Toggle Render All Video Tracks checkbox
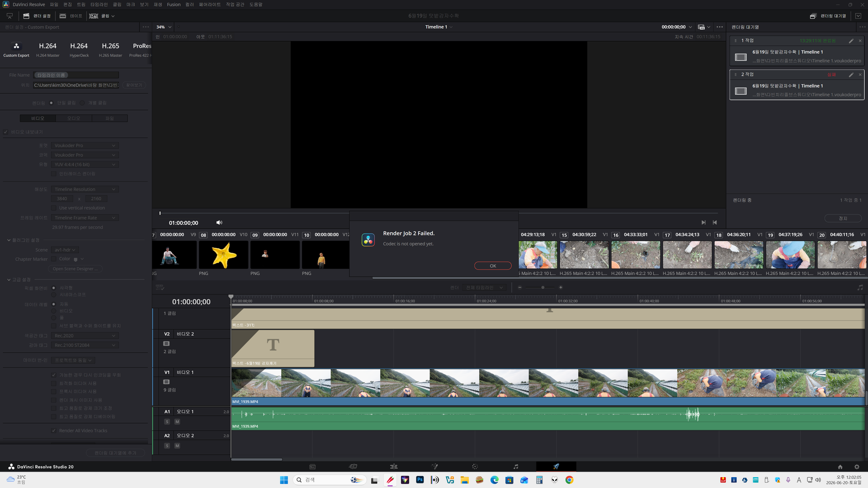This screenshot has width=868, height=488. (x=54, y=431)
